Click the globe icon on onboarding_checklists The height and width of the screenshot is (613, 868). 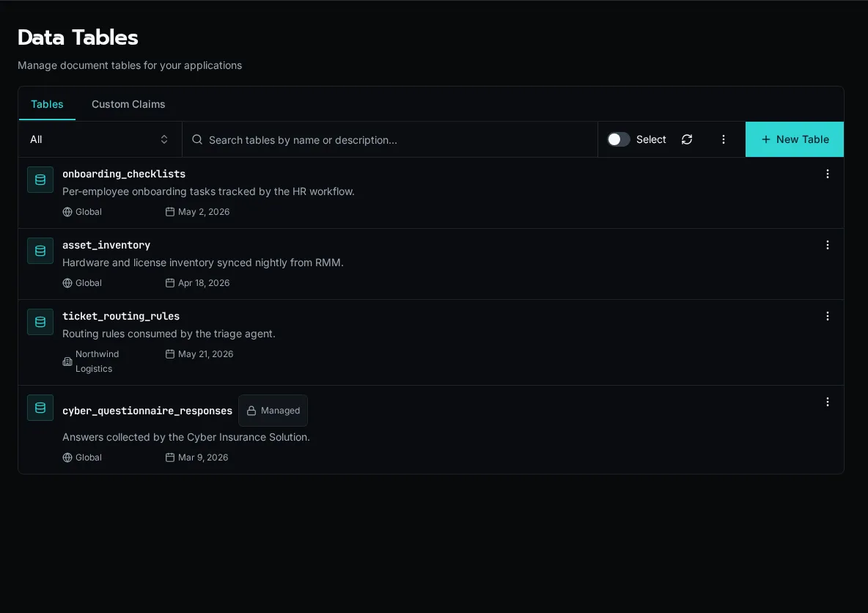tap(67, 212)
